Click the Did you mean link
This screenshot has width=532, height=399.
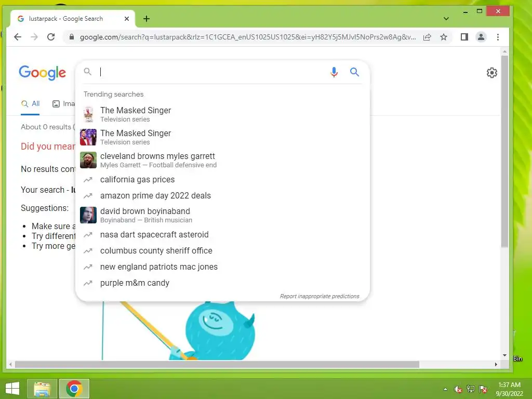[48, 146]
